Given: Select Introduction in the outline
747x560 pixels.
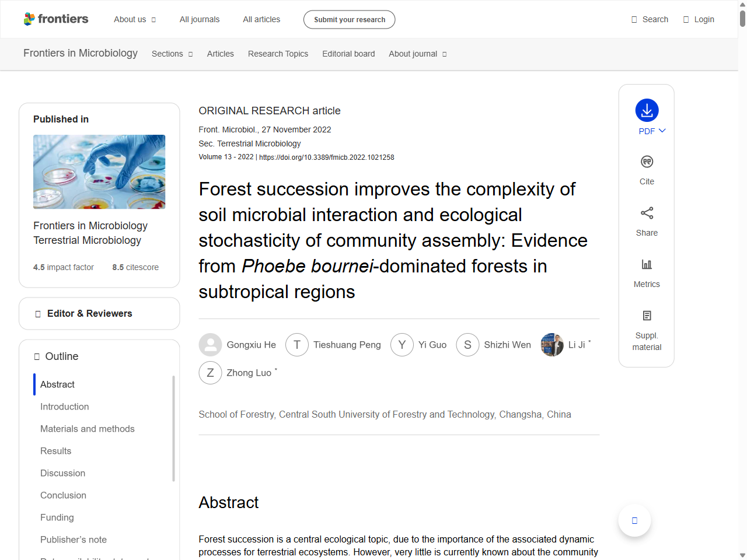Looking at the screenshot, I should [64, 407].
